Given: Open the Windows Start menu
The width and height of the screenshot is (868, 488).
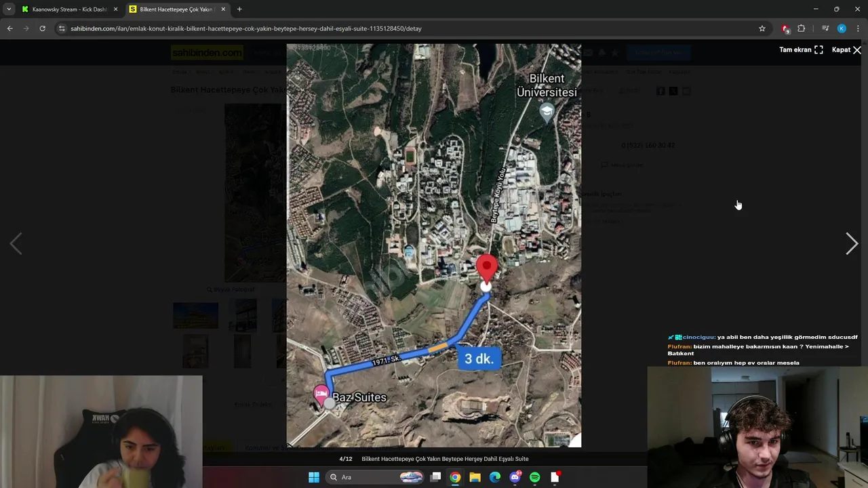Looking at the screenshot, I should pos(314,477).
